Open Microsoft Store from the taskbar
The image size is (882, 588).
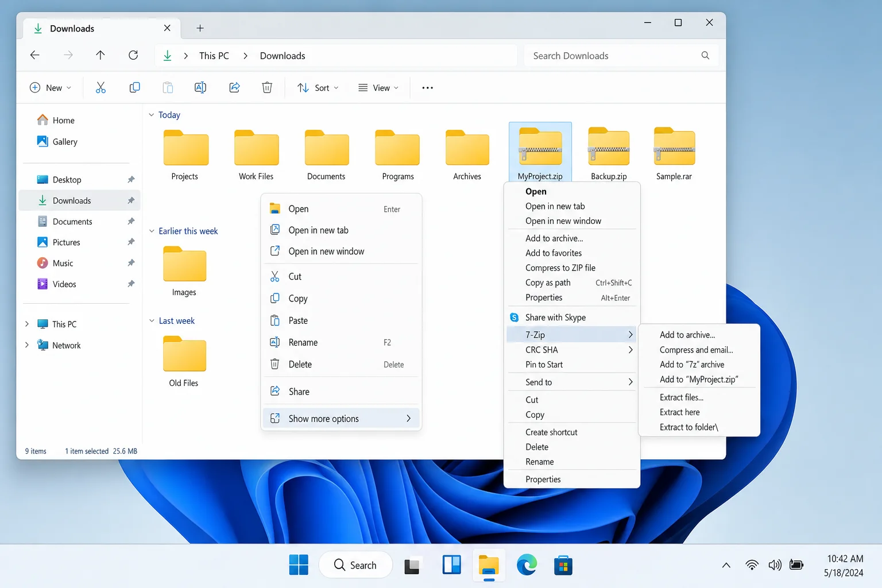[563, 565]
